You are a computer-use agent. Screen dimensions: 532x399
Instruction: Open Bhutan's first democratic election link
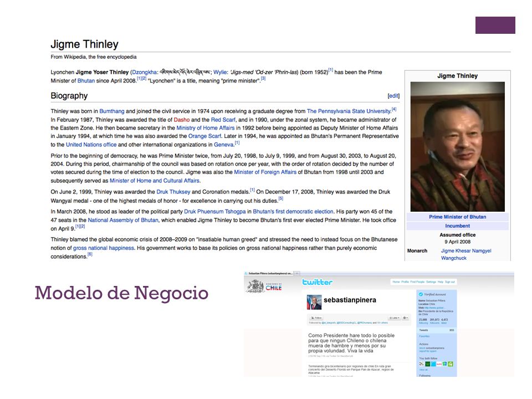coord(293,212)
